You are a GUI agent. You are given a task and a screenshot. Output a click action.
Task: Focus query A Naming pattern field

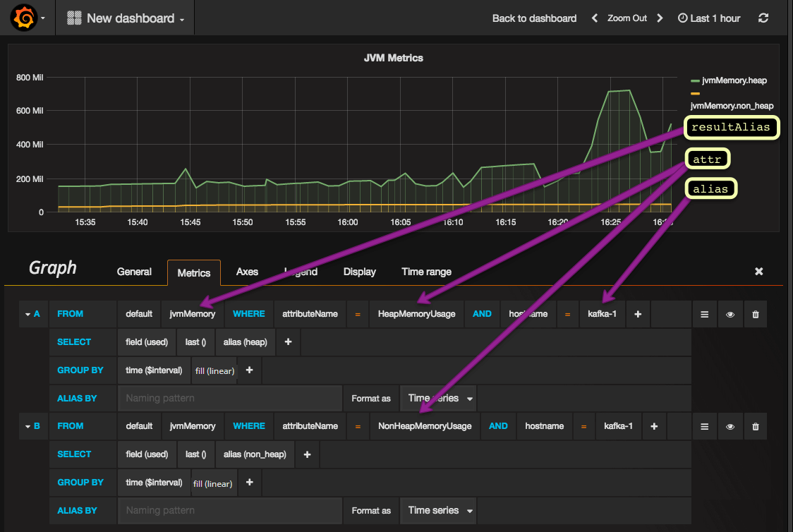(x=230, y=399)
